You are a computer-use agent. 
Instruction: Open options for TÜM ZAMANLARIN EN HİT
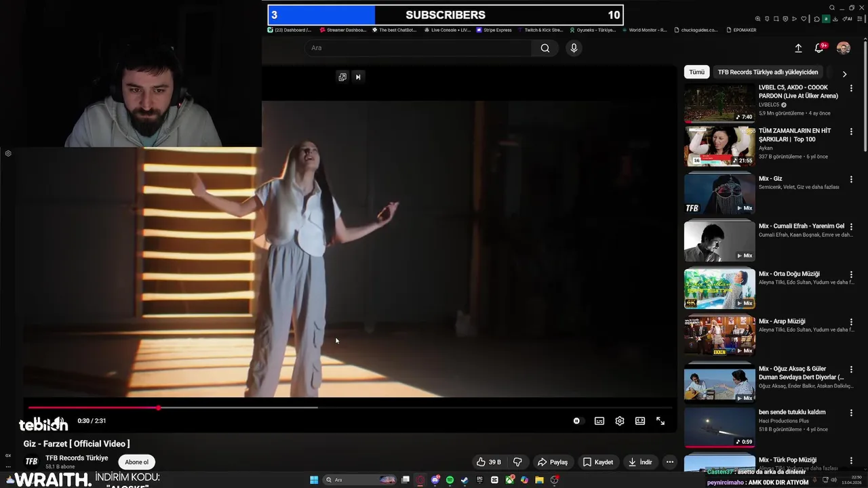point(851,131)
